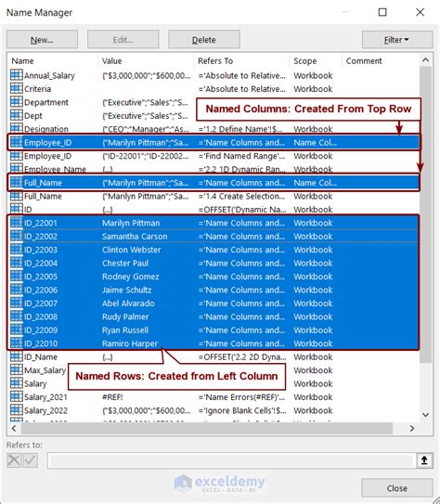The width and height of the screenshot is (440, 504).
Task: Click ='1.2 Define Name'!$... refers-to cell
Action: pos(240,129)
